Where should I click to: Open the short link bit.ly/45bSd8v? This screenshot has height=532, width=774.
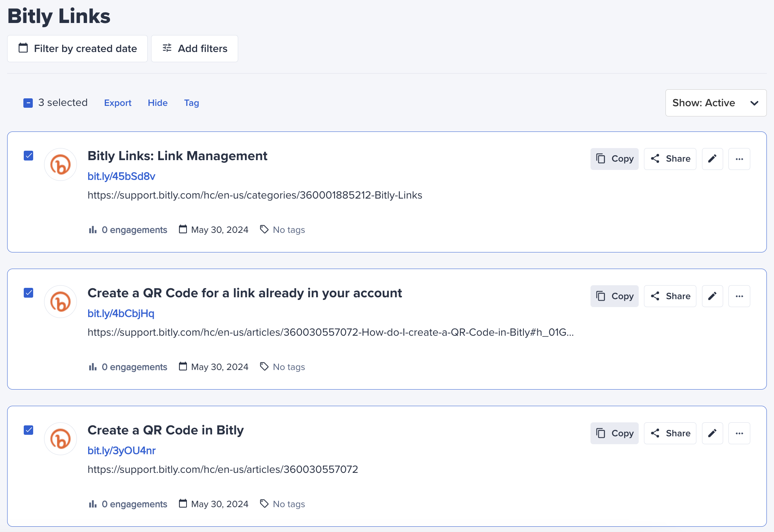121,176
